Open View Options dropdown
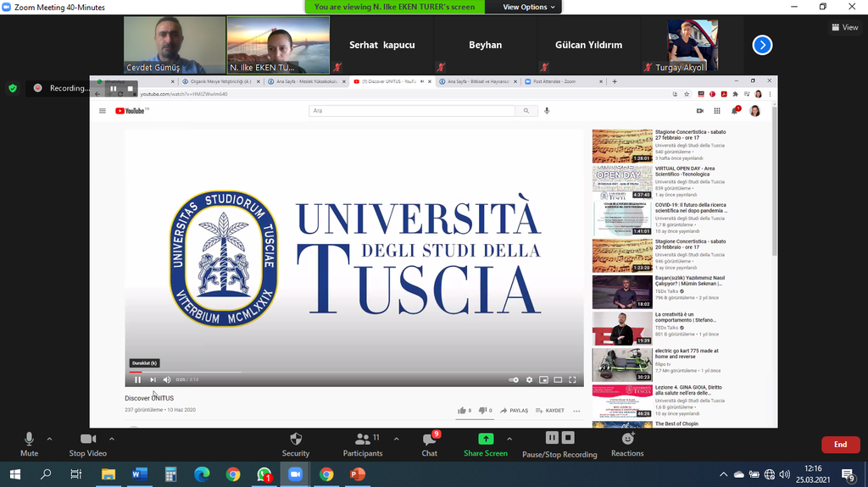 [x=529, y=7]
